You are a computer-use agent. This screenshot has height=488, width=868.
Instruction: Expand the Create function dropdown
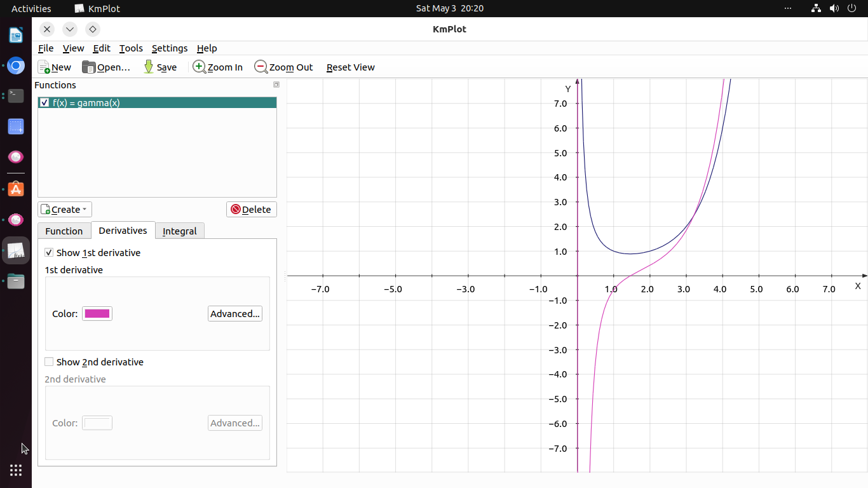pos(65,210)
